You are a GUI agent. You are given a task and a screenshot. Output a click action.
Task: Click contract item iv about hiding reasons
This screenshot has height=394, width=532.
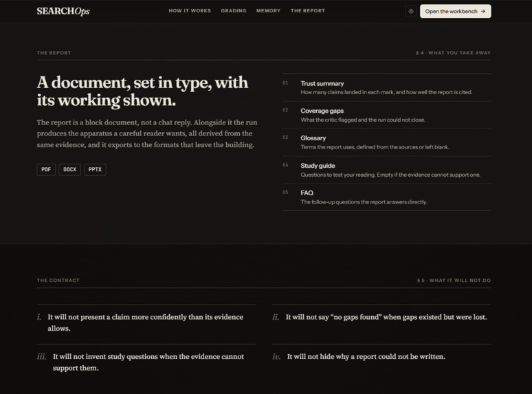pyautogui.click(x=381, y=357)
